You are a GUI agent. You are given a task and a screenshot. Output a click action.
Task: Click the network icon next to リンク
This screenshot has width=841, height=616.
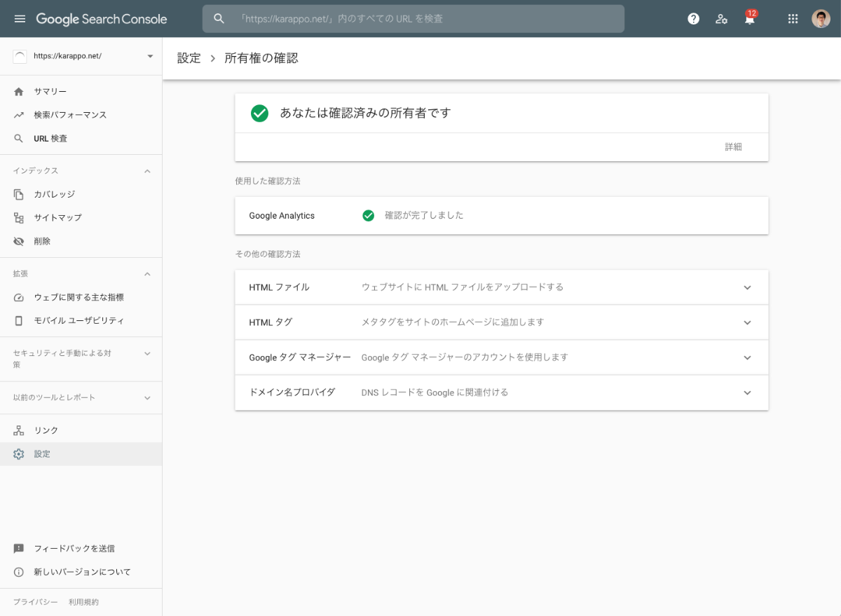(19, 430)
